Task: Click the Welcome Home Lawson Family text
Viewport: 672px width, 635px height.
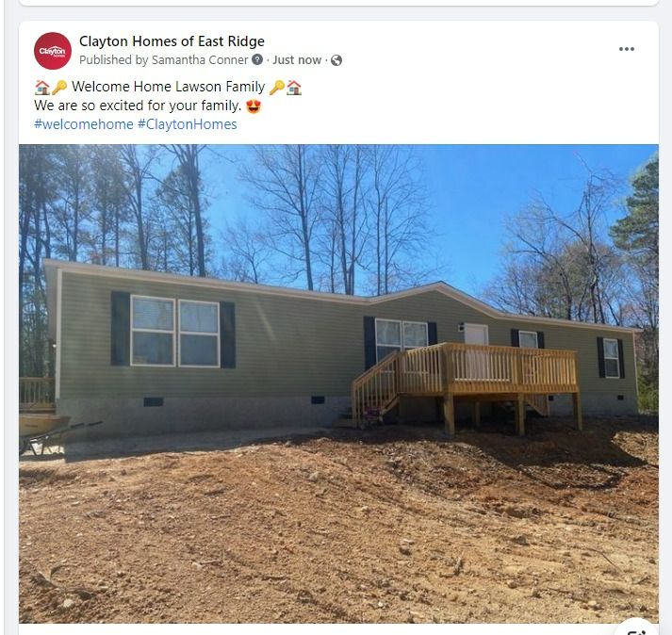Action: pyautogui.click(x=168, y=87)
